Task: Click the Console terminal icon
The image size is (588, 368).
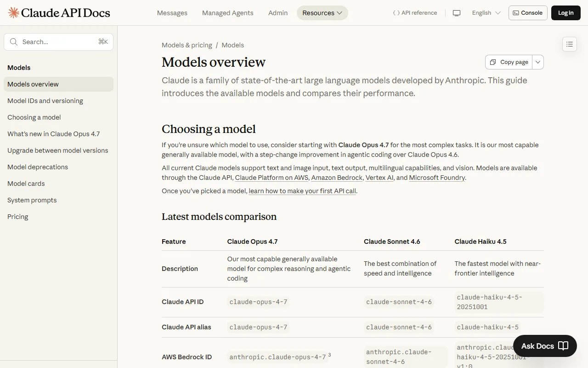Action: click(x=516, y=13)
